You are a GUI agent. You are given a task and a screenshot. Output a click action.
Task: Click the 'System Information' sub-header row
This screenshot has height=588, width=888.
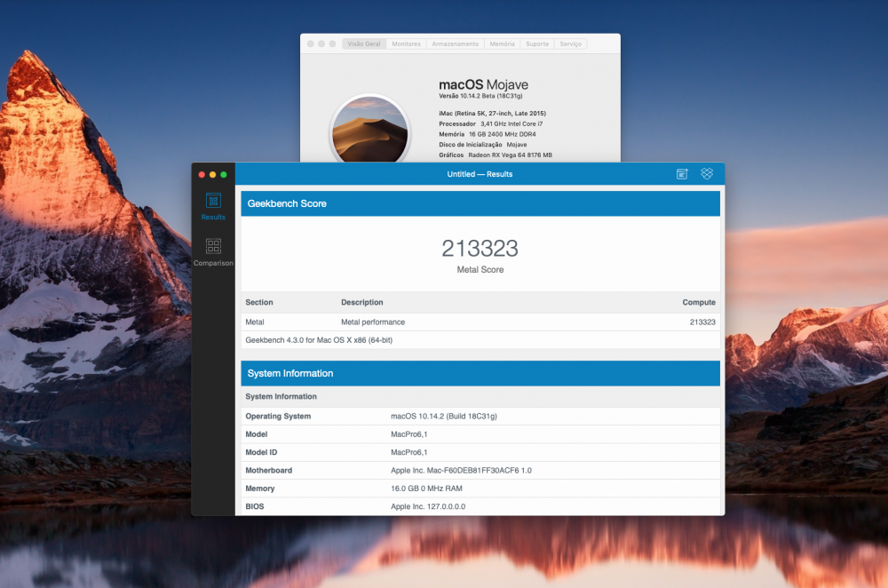480,396
